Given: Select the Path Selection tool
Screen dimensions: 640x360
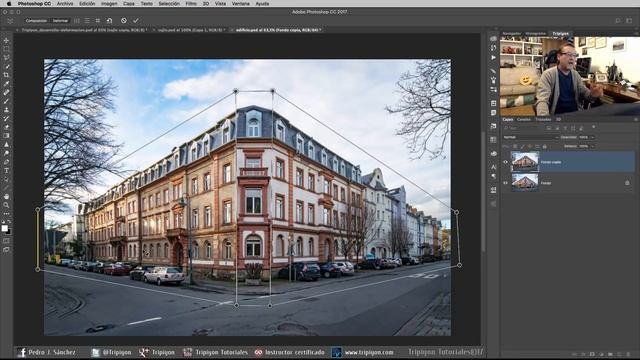Looking at the screenshot, I should pos(6,179).
